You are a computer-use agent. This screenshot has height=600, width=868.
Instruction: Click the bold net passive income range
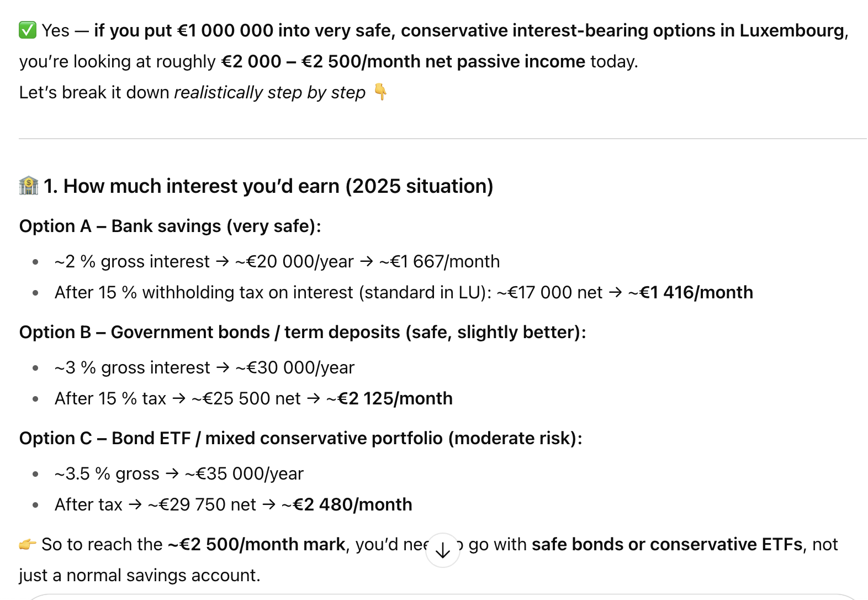pos(403,61)
